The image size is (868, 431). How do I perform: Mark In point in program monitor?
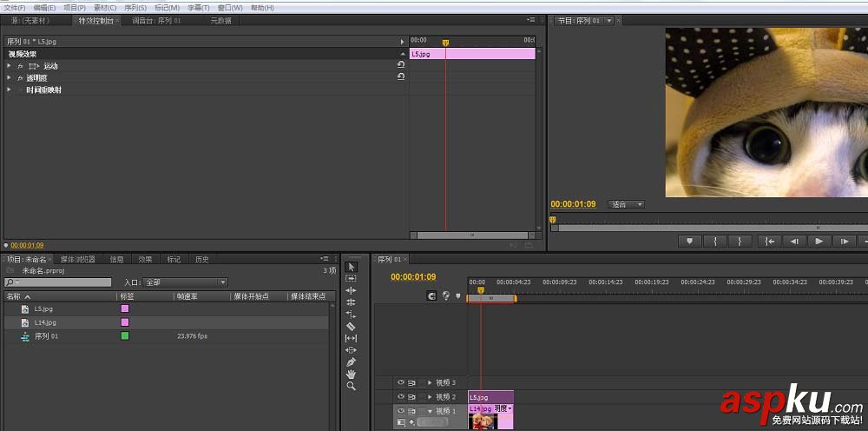click(x=715, y=241)
